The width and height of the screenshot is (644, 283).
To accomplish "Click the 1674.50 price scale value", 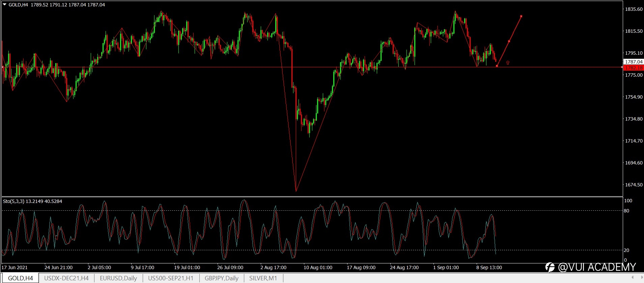I will 634,185.
